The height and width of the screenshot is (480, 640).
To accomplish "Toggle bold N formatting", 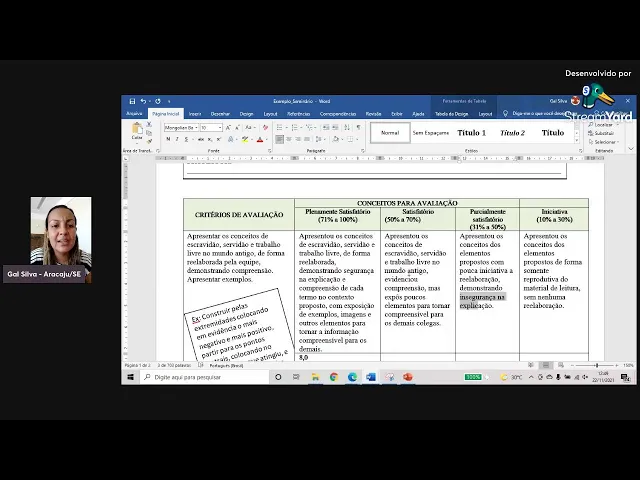I will [x=168, y=140].
